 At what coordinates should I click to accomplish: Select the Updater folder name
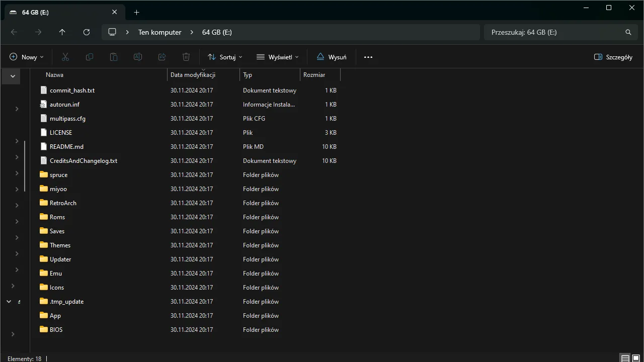(60, 259)
